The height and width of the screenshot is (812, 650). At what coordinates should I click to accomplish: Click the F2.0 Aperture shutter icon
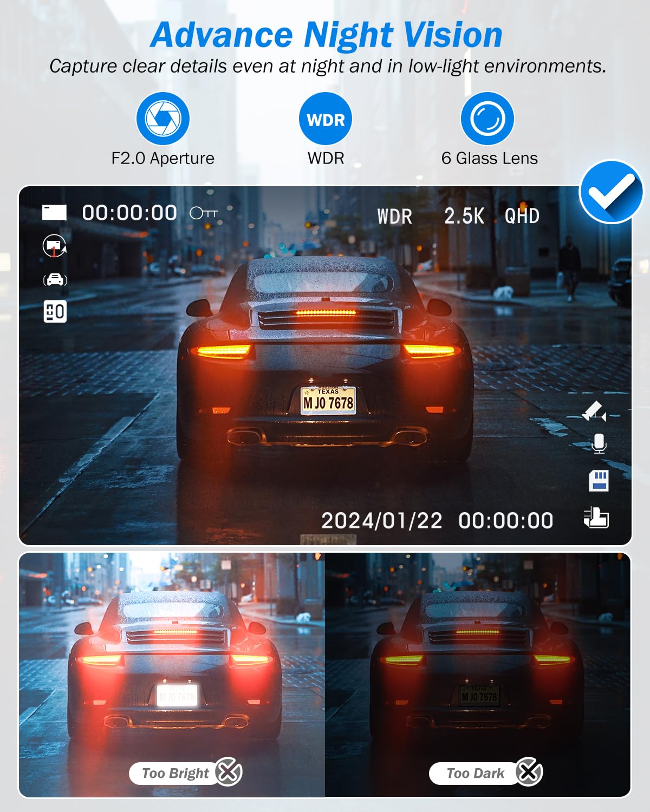tap(163, 119)
